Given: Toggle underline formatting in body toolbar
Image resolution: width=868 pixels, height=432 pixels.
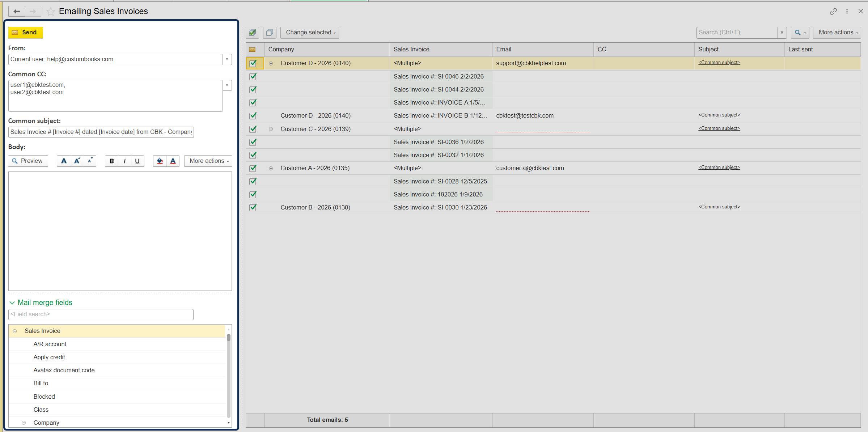Looking at the screenshot, I should (137, 161).
